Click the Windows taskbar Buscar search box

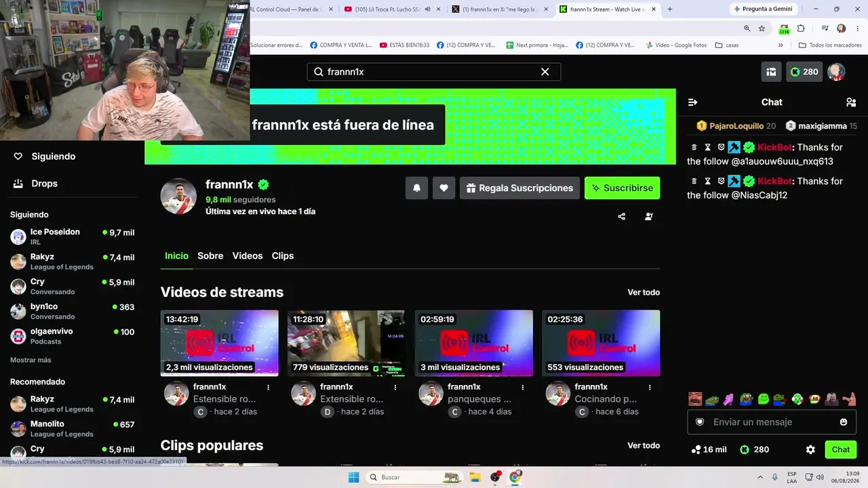tap(413, 477)
